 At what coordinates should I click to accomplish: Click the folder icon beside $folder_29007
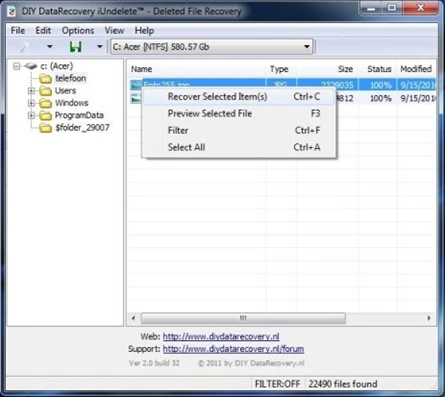click(x=46, y=128)
